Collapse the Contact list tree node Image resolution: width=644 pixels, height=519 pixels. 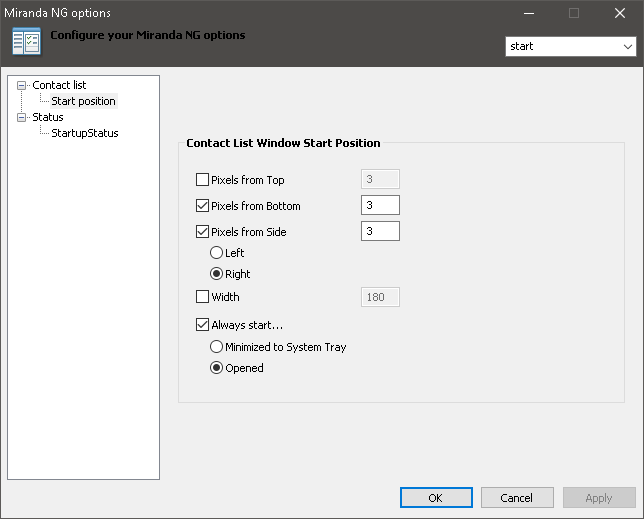coord(22,85)
